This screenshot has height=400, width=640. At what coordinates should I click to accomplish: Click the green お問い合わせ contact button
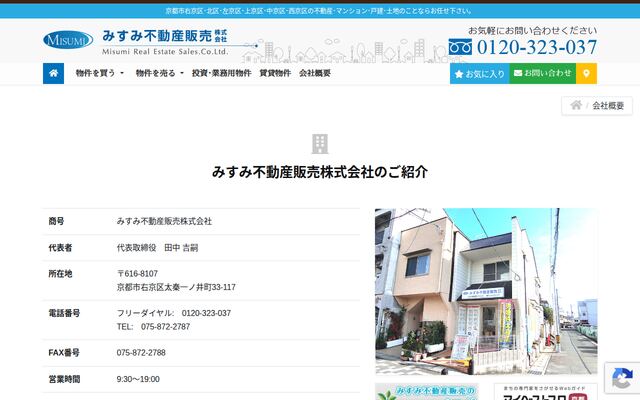pyautogui.click(x=542, y=73)
